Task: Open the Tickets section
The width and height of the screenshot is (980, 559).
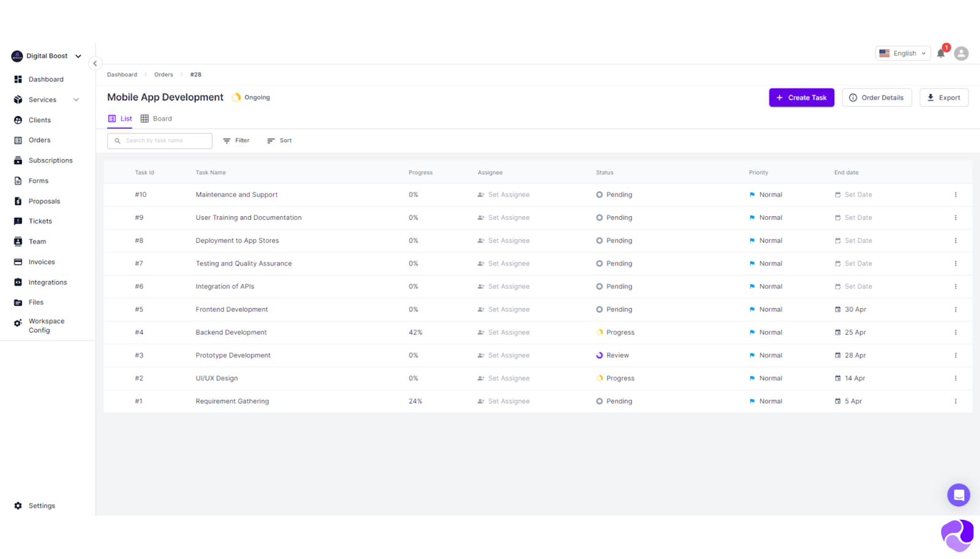Action: coord(40,221)
